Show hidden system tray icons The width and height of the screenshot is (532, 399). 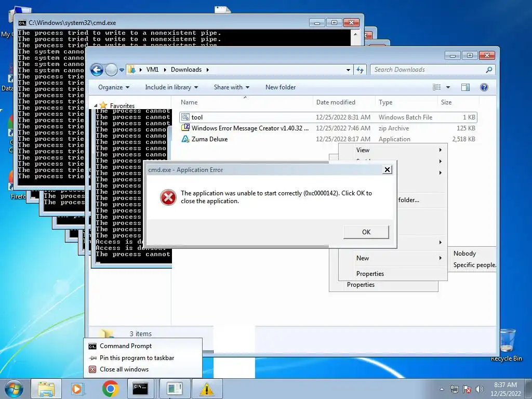tap(442, 389)
